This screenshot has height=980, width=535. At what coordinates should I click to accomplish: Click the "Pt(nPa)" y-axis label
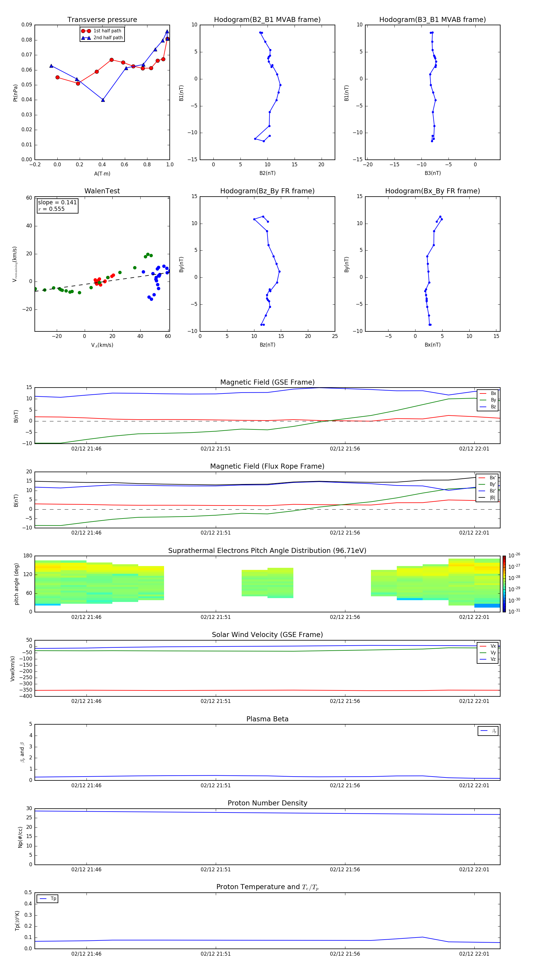point(15,92)
